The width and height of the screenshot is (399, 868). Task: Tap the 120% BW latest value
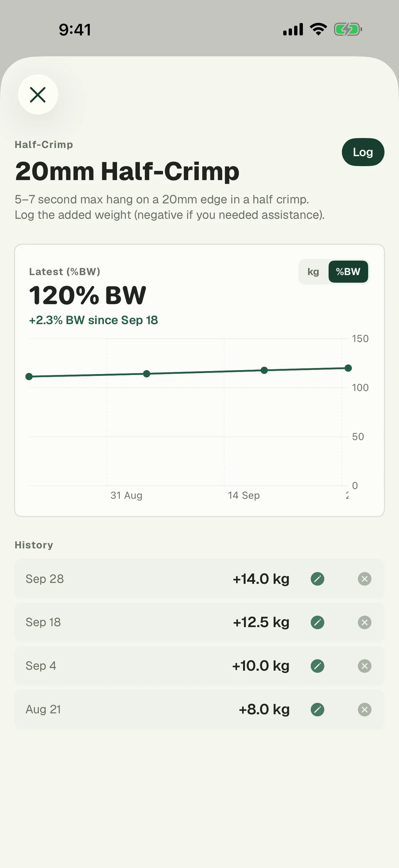[x=87, y=295]
